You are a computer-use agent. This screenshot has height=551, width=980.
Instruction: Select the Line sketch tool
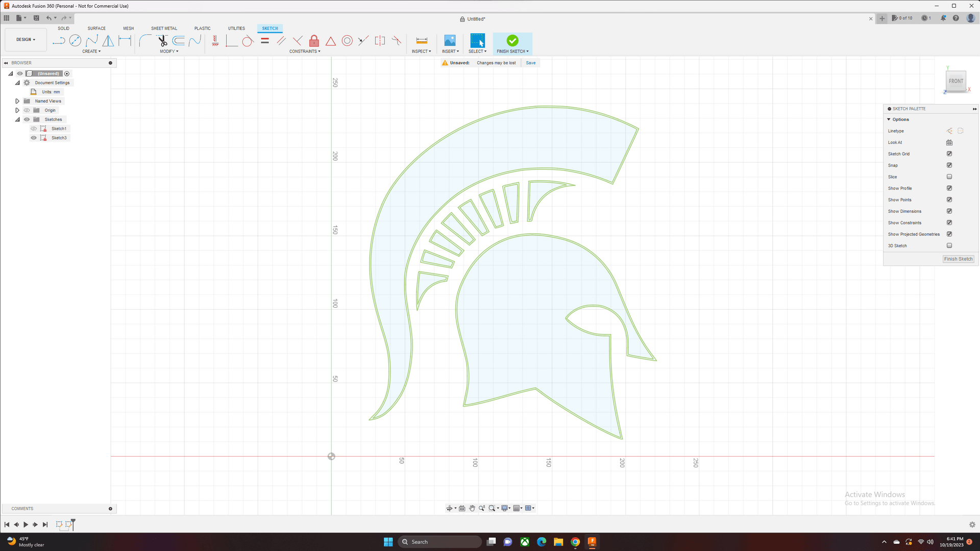tap(59, 40)
